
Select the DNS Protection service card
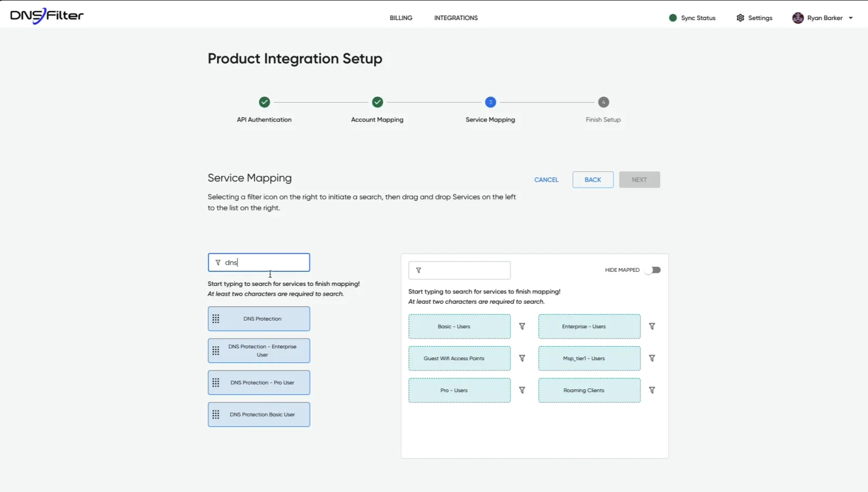pos(259,319)
